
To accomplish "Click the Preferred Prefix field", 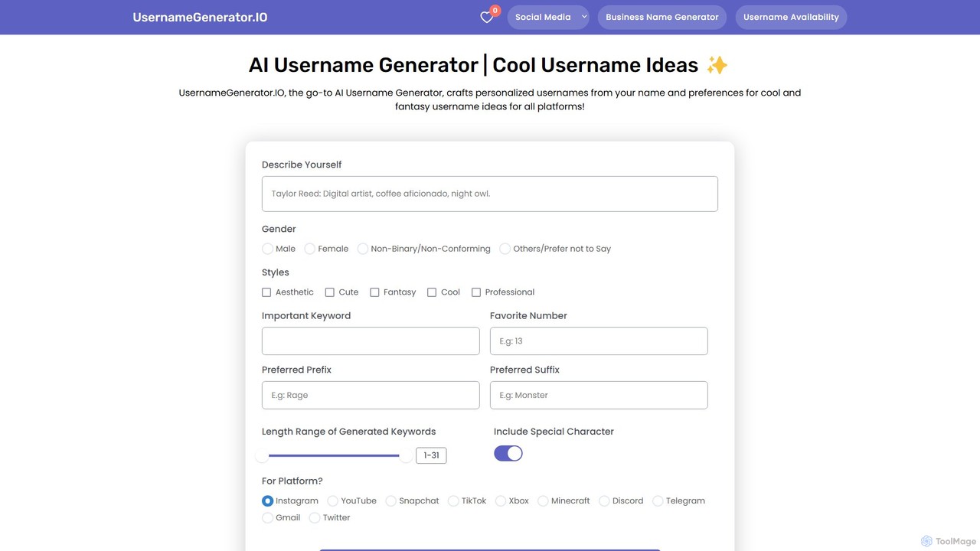I will pyautogui.click(x=371, y=395).
